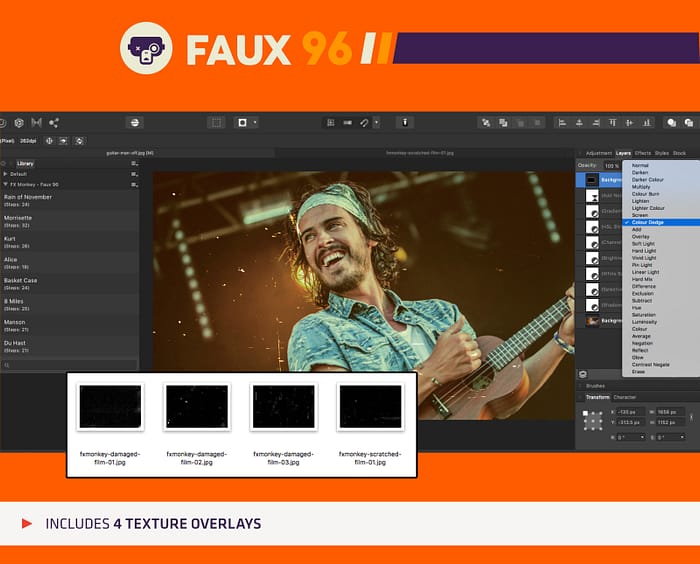Open the Effects panel tab
This screenshot has width=700, height=564.
pos(642,153)
